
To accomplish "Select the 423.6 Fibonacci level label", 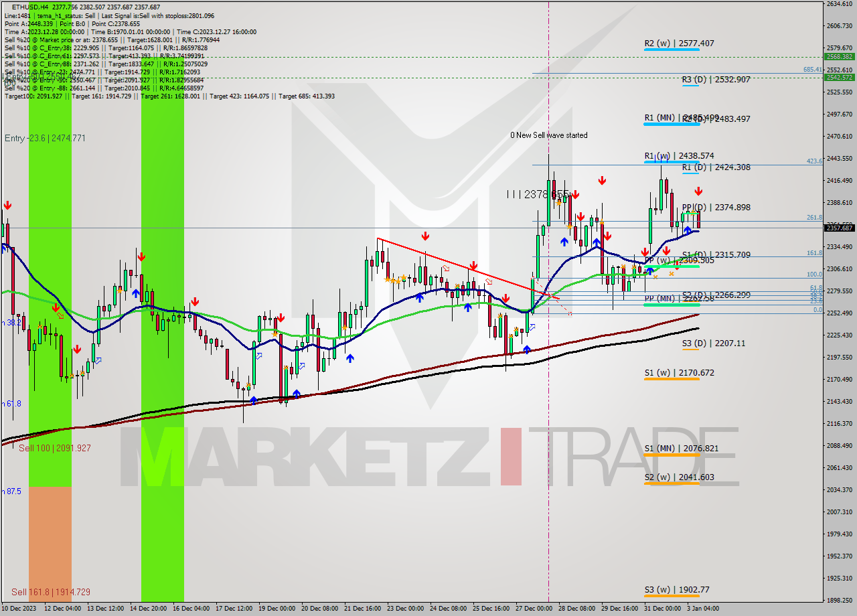I will tap(814, 161).
